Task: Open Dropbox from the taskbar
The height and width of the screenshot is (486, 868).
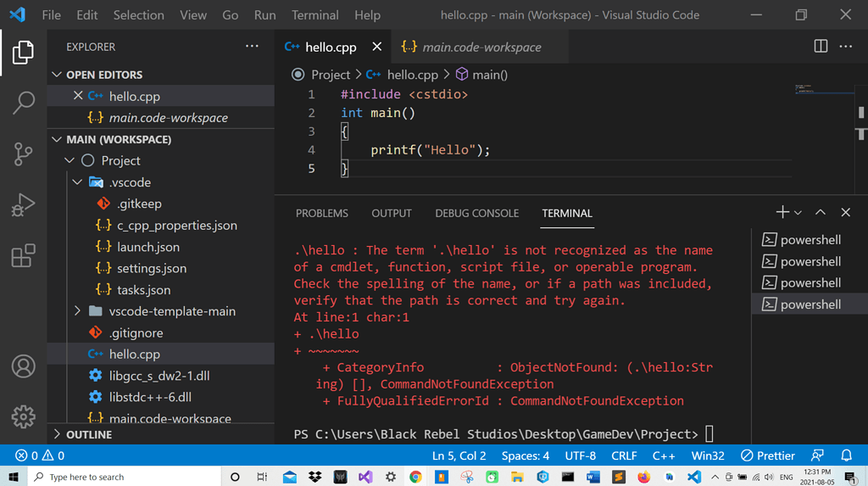Action: pyautogui.click(x=315, y=477)
